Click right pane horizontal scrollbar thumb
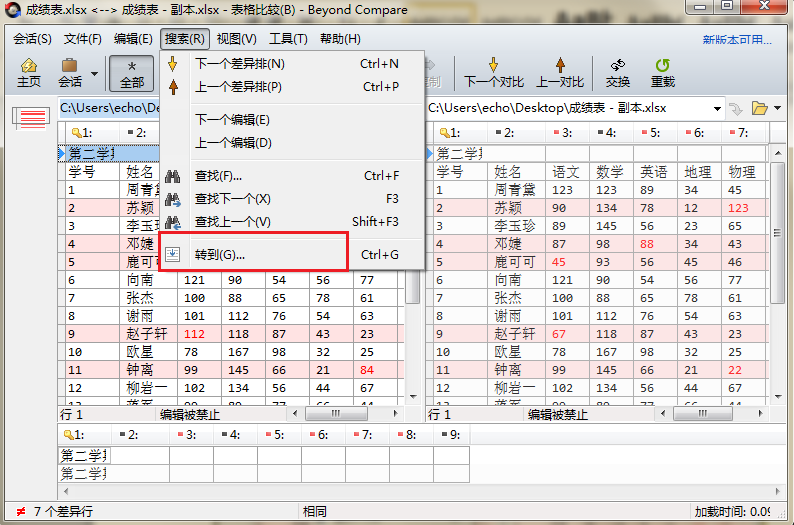This screenshot has width=794, height=525. pyautogui.click(x=702, y=414)
